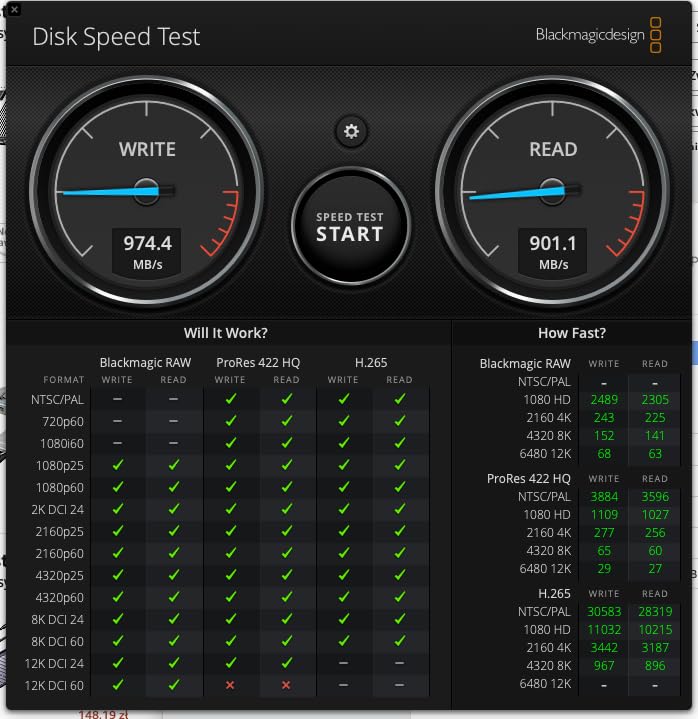Click H.265 NTSC/PAL read value 28319
Screen dimensions: 698x719
point(655,612)
